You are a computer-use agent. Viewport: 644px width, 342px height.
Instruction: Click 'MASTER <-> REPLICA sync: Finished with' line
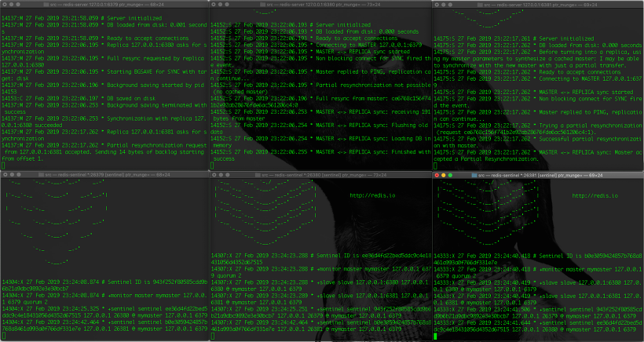[320, 155]
